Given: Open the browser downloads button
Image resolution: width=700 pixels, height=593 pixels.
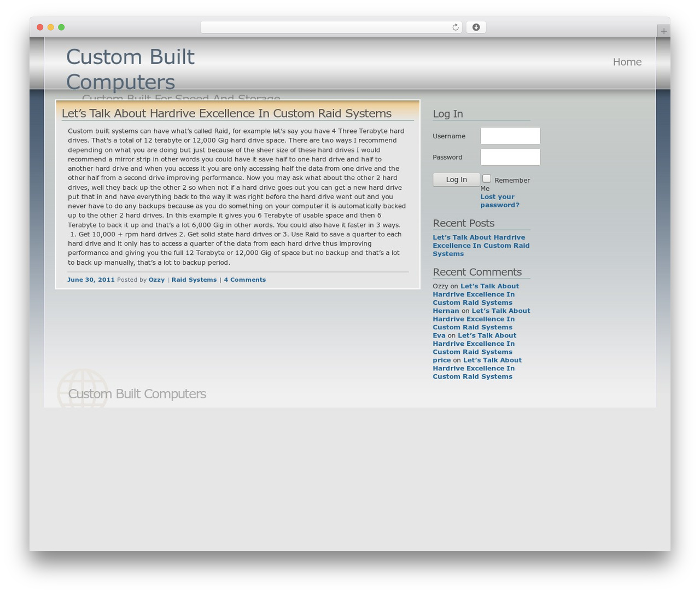Looking at the screenshot, I should click(x=476, y=27).
